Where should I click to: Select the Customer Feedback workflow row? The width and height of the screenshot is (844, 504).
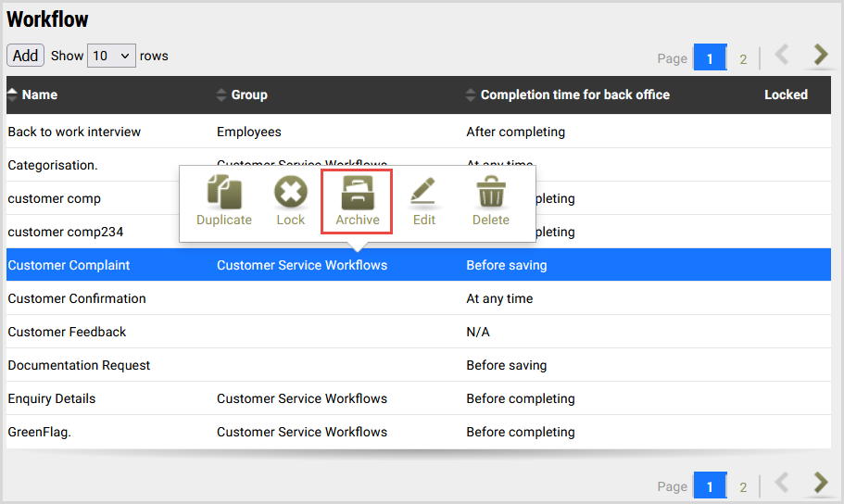67,332
